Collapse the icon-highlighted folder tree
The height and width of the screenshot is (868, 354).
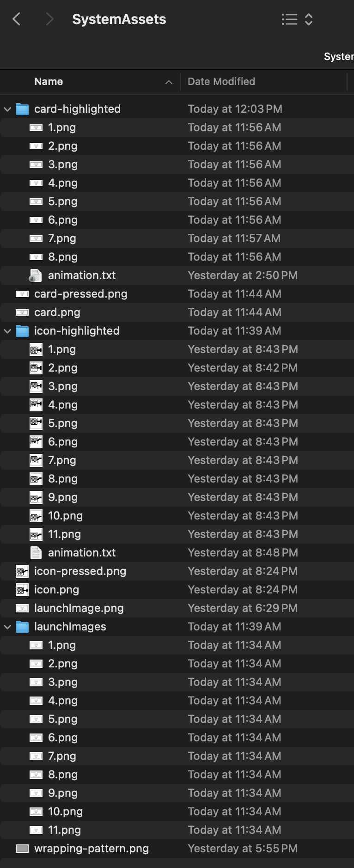click(7, 331)
